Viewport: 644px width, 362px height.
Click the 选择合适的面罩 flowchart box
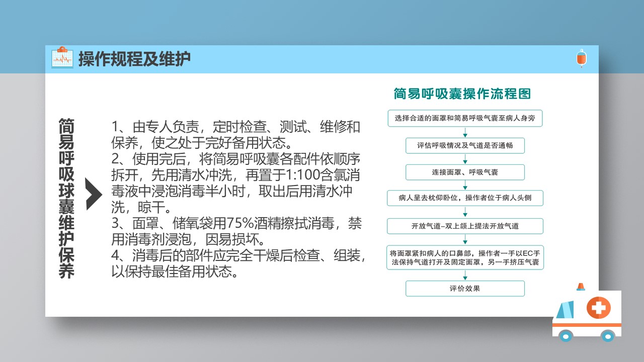click(x=465, y=119)
